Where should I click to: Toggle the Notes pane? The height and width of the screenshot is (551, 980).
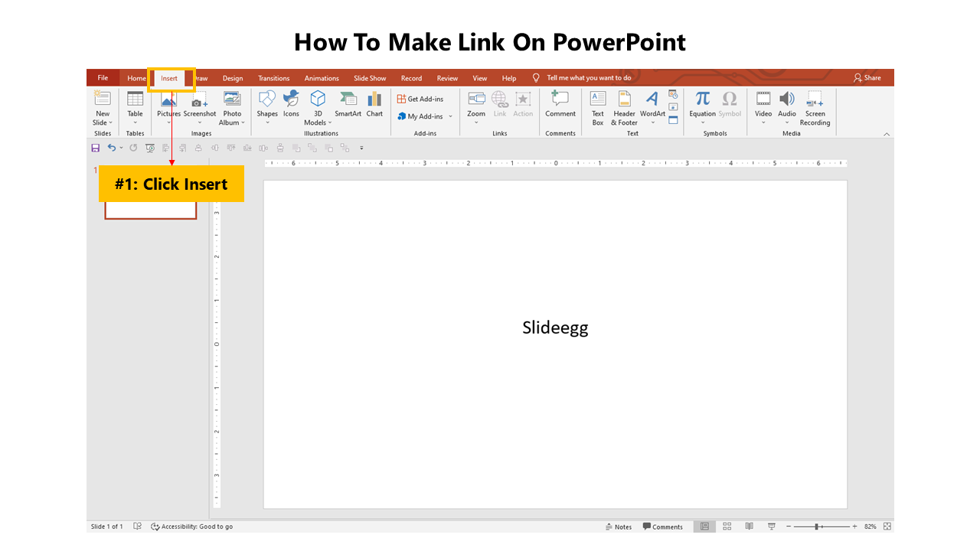[619, 527]
